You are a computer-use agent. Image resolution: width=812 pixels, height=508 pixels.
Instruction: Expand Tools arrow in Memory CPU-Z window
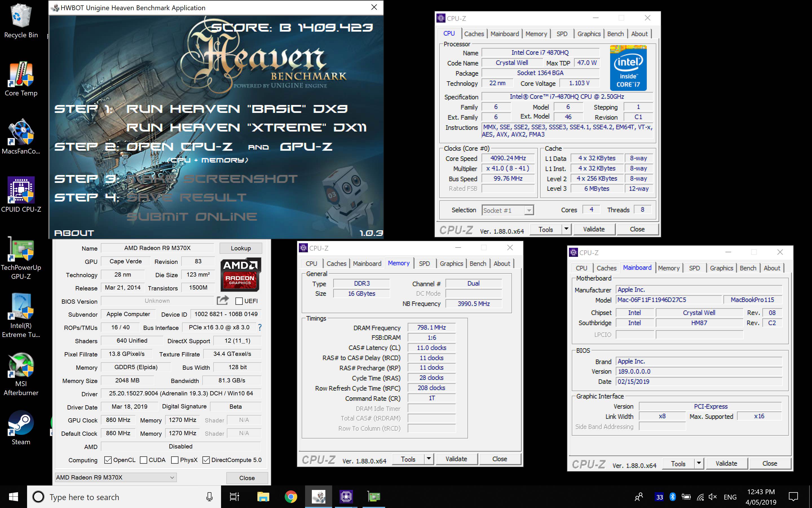[429, 459]
